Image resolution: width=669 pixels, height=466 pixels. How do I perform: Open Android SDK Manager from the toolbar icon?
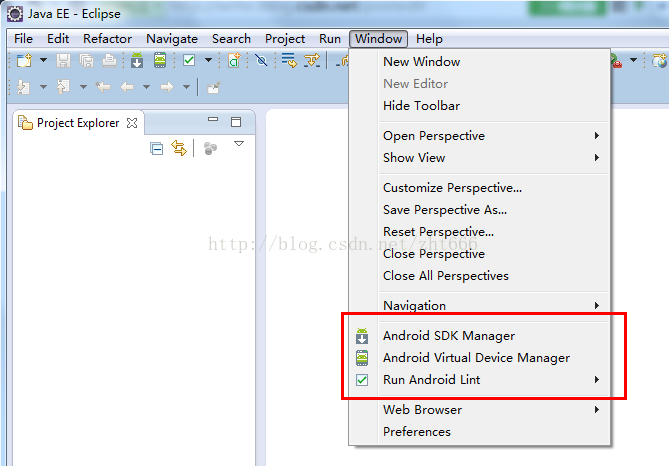point(137,60)
